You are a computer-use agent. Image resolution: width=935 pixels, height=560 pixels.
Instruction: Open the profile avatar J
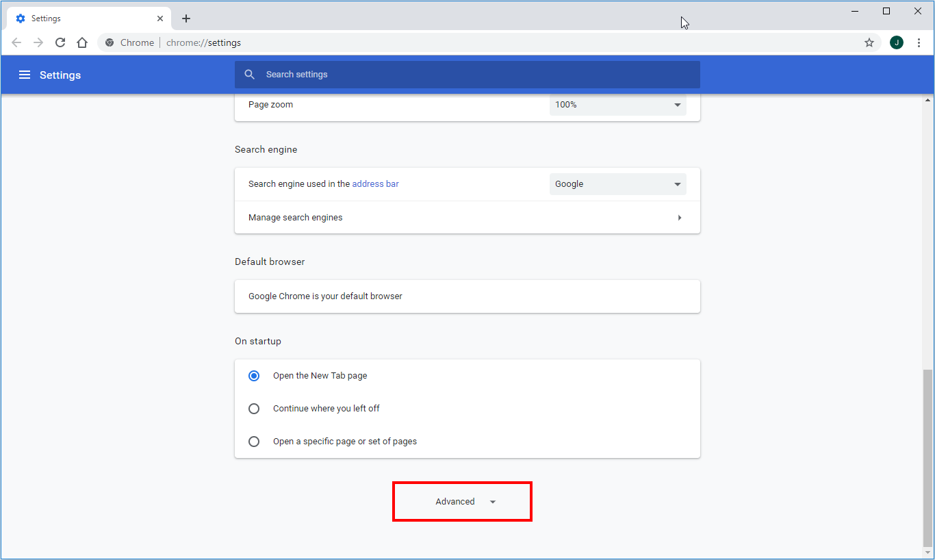tap(897, 42)
